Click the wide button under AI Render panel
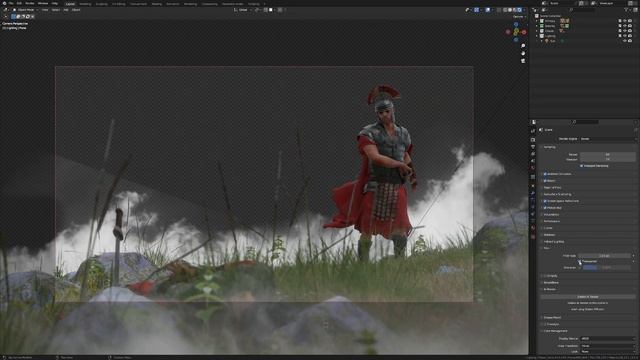This screenshot has height=360, width=640. (588, 297)
